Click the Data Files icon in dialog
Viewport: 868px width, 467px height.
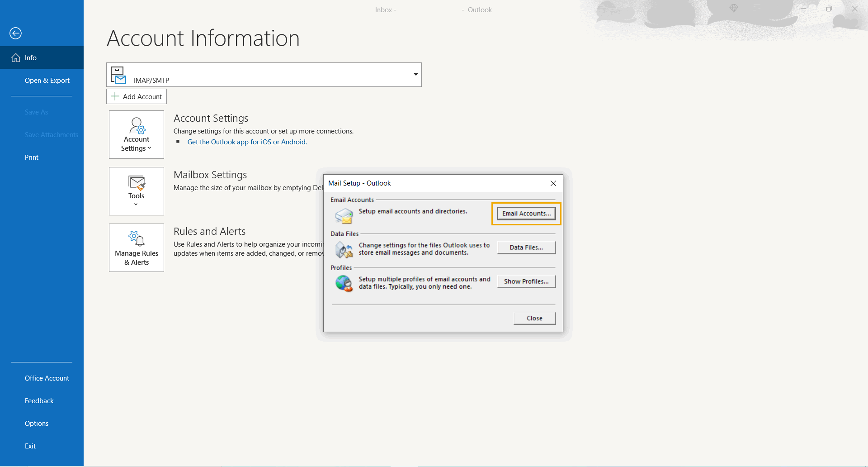(344, 249)
